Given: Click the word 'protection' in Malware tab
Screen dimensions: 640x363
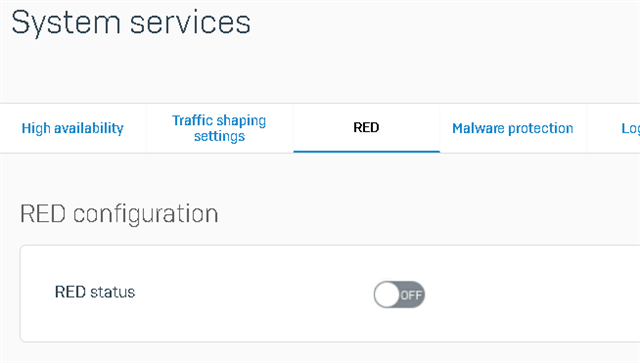Looking at the screenshot, I should click(541, 129).
